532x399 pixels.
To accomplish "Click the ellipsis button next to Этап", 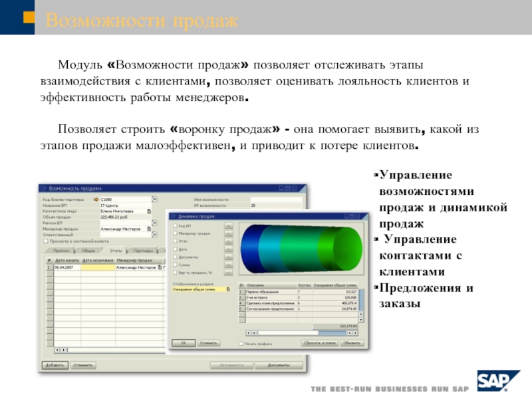I will (228, 241).
